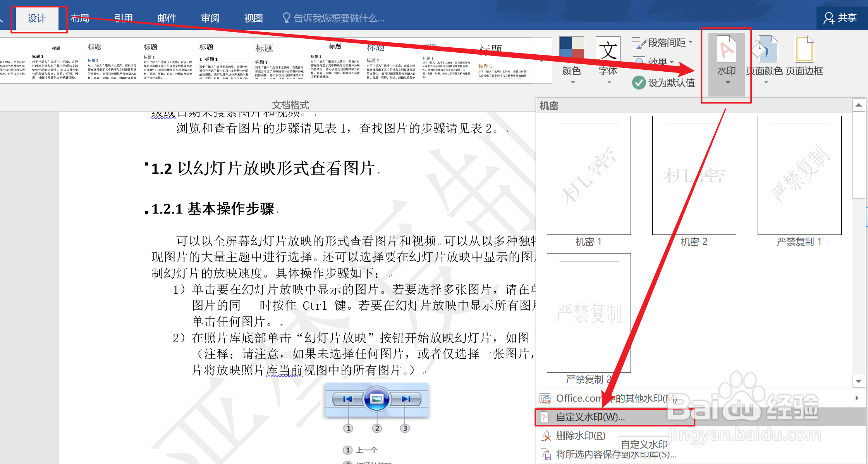868x464 pixels.
Task: Open the View (视图) tab
Action: point(254,18)
